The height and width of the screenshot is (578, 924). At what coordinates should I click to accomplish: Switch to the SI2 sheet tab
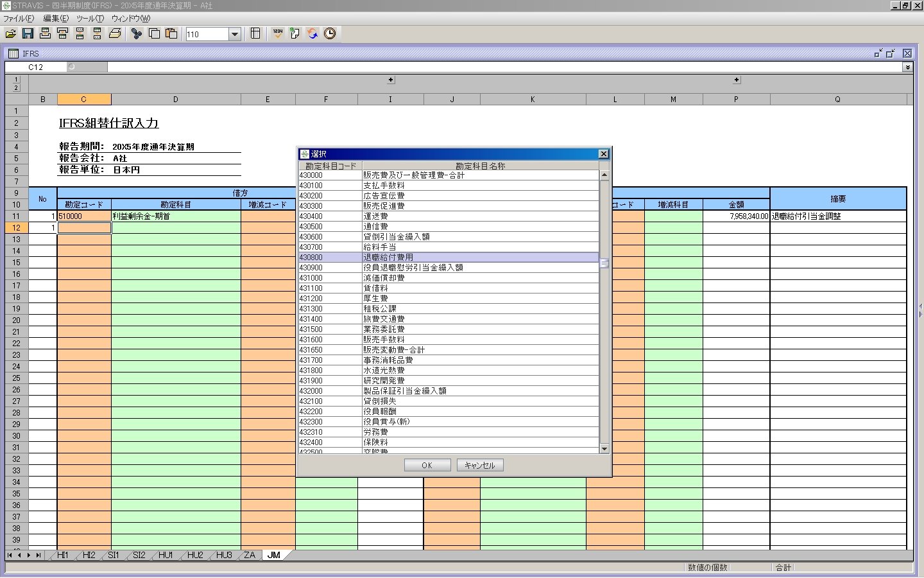click(x=139, y=556)
